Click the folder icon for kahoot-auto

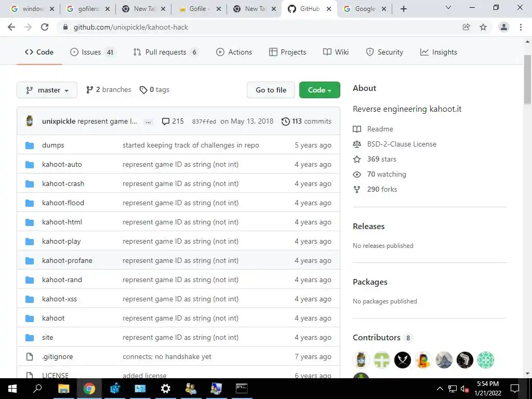click(30, 165)
